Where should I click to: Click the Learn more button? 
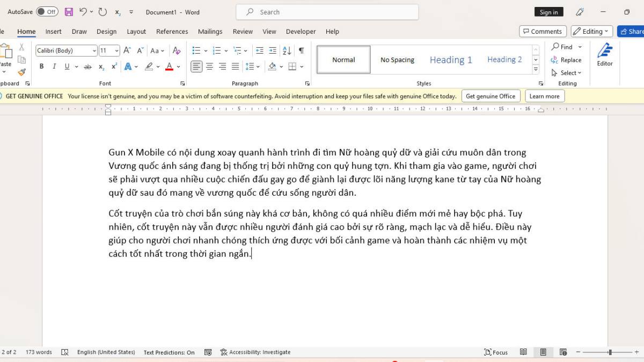coord(544,96)
